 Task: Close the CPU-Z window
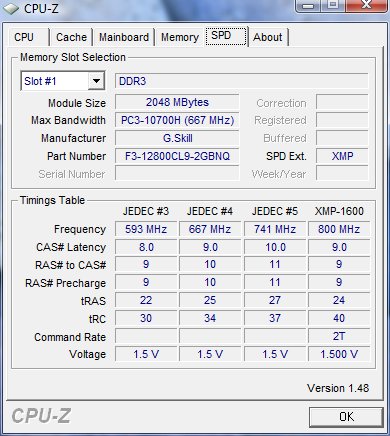[x=367, y=5]
